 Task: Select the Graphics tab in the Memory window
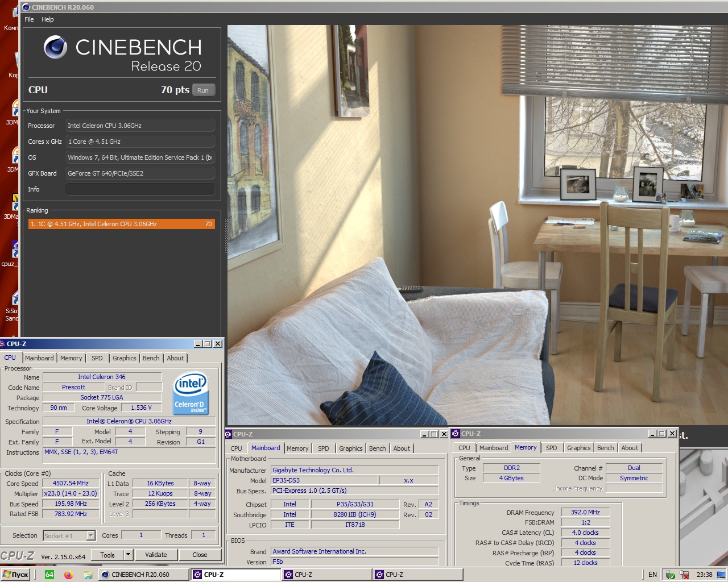click(x=578, y=448)
